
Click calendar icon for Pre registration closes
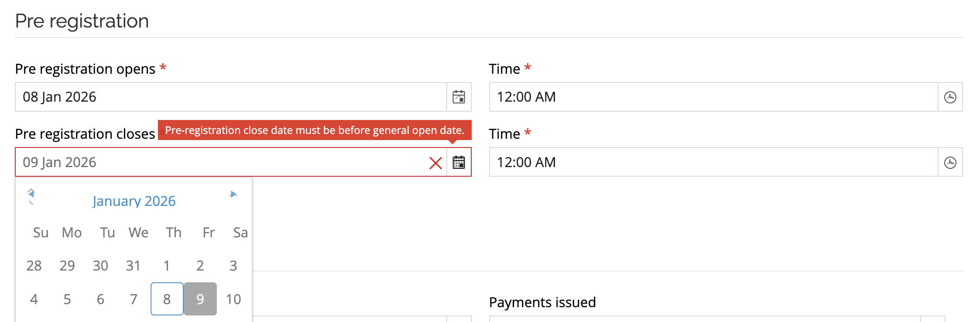(x=459, y=162)
